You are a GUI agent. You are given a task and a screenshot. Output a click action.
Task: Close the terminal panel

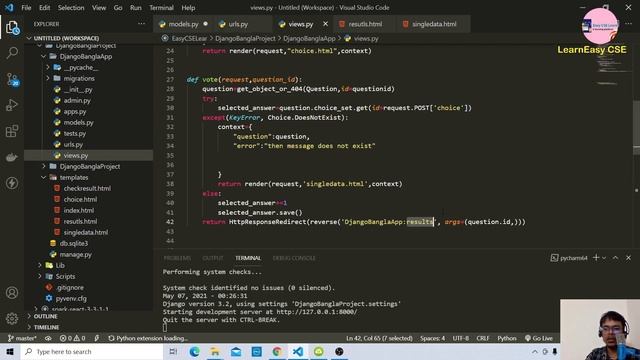pyautogui.click(x=628, y=258)
